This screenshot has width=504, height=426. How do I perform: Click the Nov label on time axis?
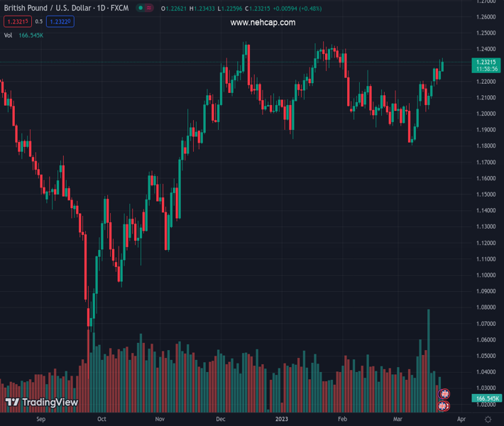point(160,419)
